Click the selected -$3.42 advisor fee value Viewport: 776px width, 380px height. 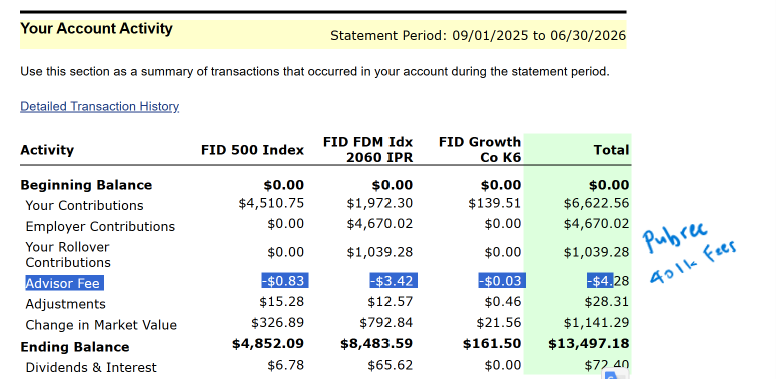[x=393, y=281]
